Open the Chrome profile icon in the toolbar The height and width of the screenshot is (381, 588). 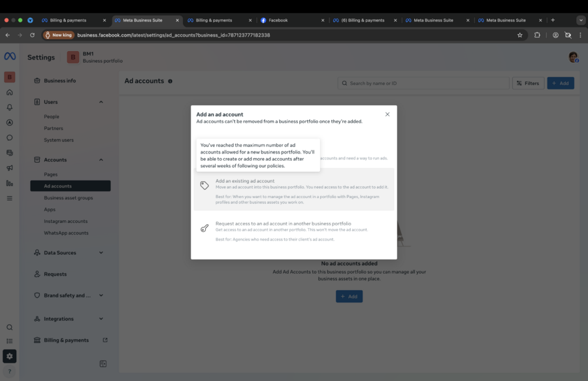(555, 35)
